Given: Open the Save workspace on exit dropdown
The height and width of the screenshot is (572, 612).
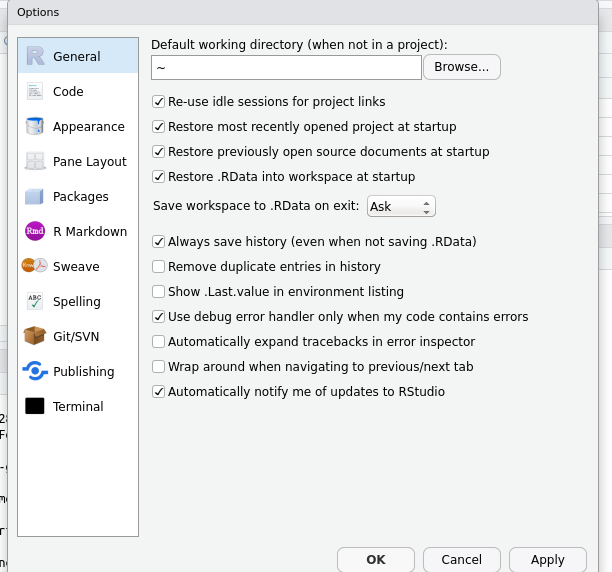Looking at the screenshot, I should pyautogui.click(x=401, y=207).
